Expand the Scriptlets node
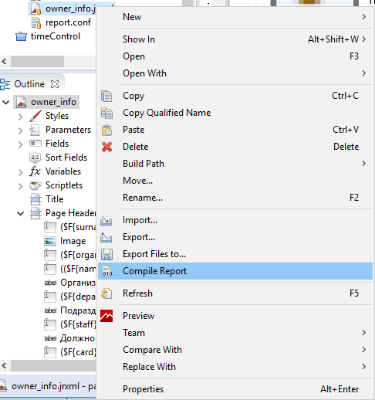 tap(20, 186)
